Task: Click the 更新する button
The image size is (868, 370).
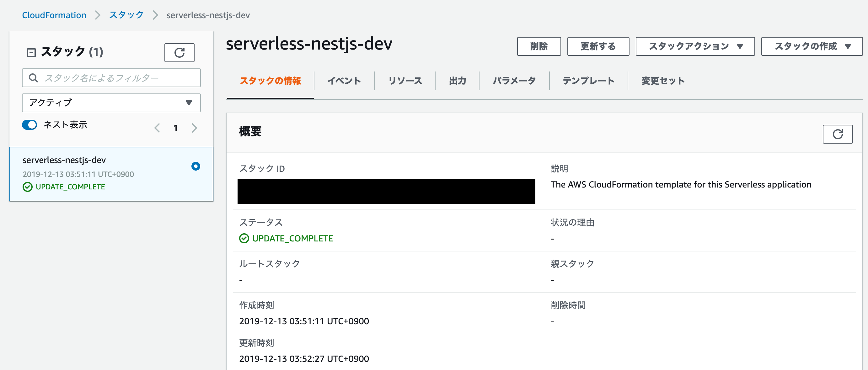Action: coord(598,46)
